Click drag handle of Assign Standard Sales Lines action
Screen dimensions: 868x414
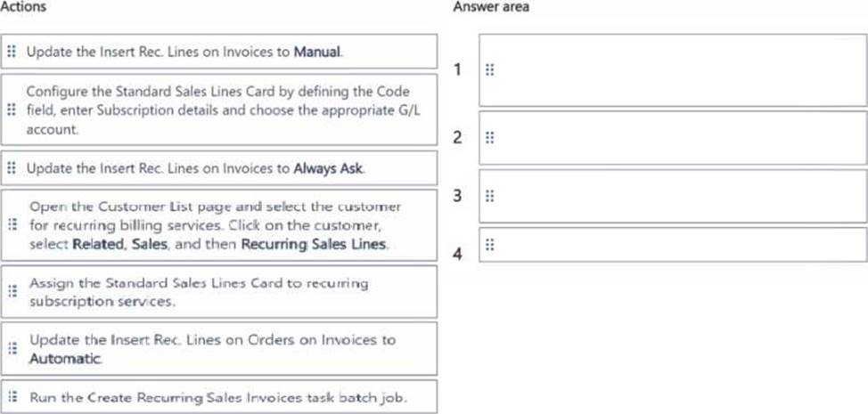point(12,291)
